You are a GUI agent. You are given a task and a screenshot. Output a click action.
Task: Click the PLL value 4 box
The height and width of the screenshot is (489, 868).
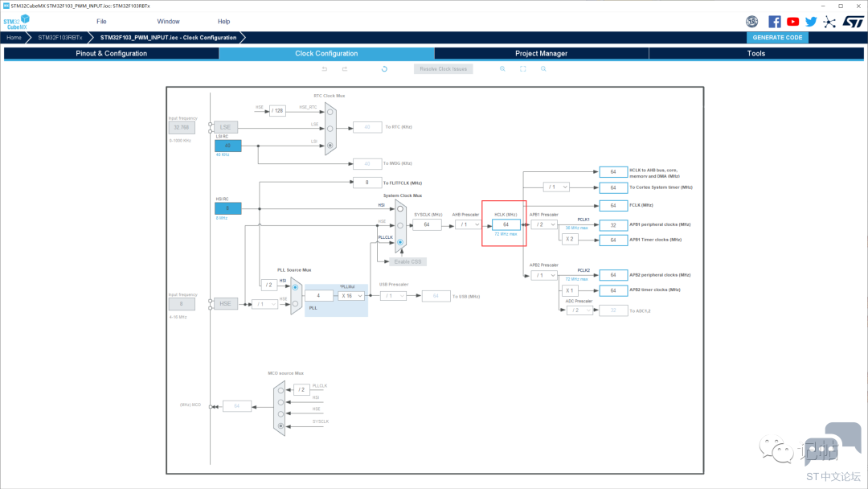[319, 296]
